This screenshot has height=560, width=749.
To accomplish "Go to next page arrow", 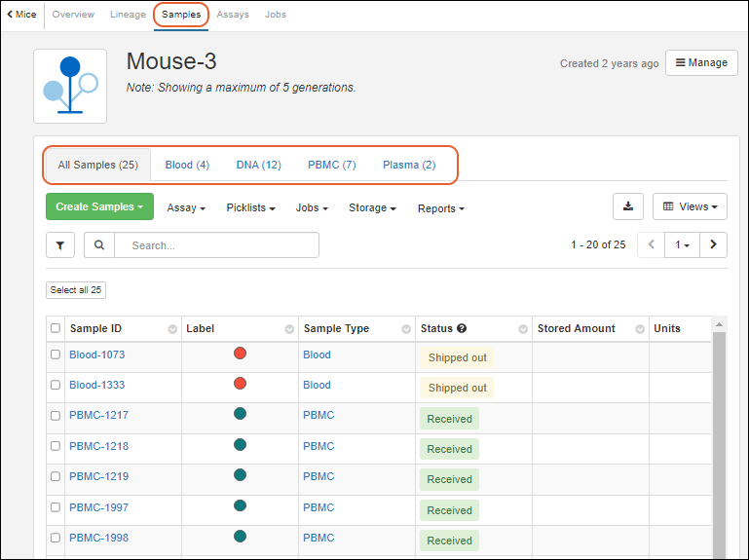I will tap(714, 245).
